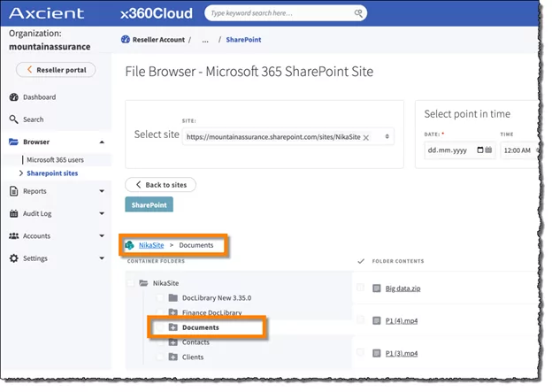Open the Dashboard menu item
This screenshot has height=392, width=552.
40,97
